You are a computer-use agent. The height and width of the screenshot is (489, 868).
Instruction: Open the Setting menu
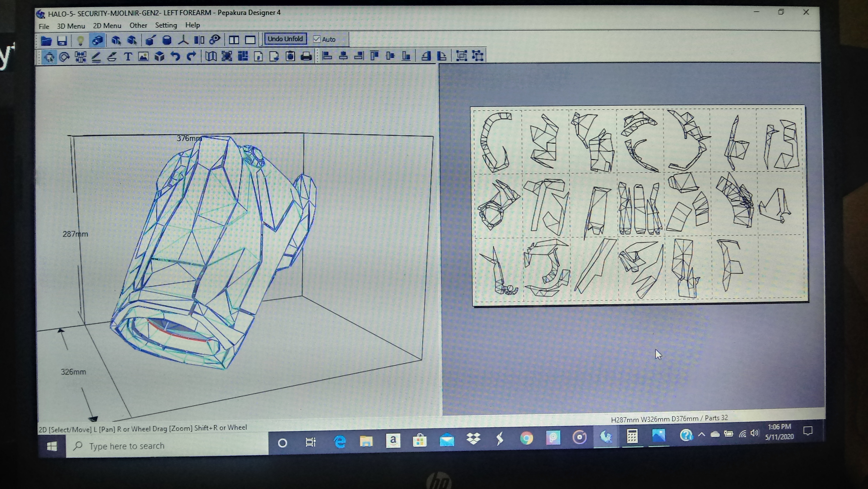(x=166, y=25)
